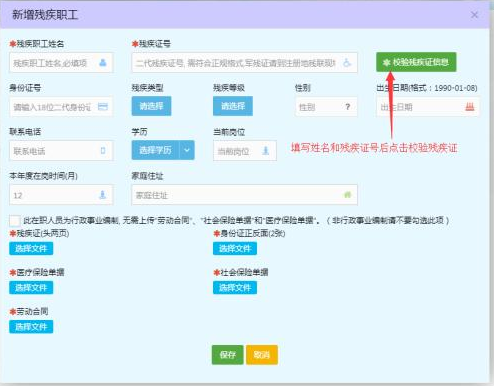494x386 pixels.
Task: Open the 残疾类型 请选择 dropdown
Action: (151, 106)
